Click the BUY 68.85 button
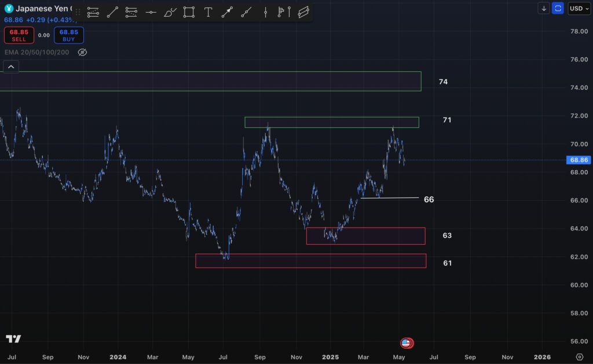This screenshot has height=364, width=593. 68,35
